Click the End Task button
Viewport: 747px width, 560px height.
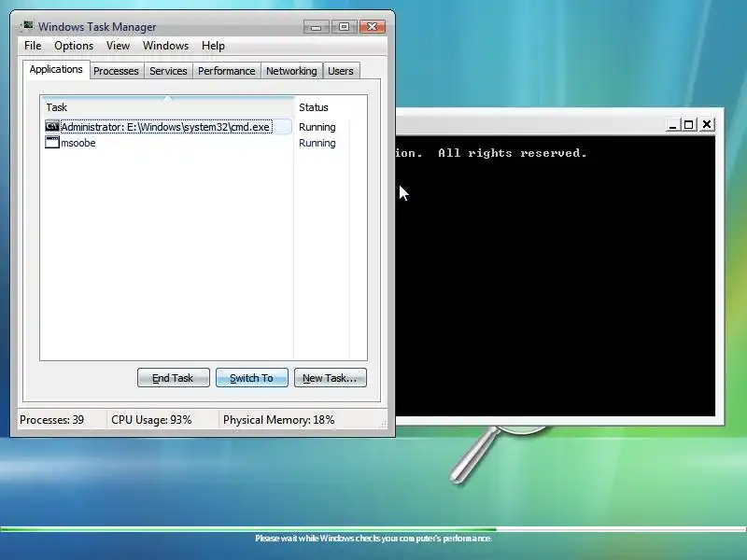click(174, 378)
